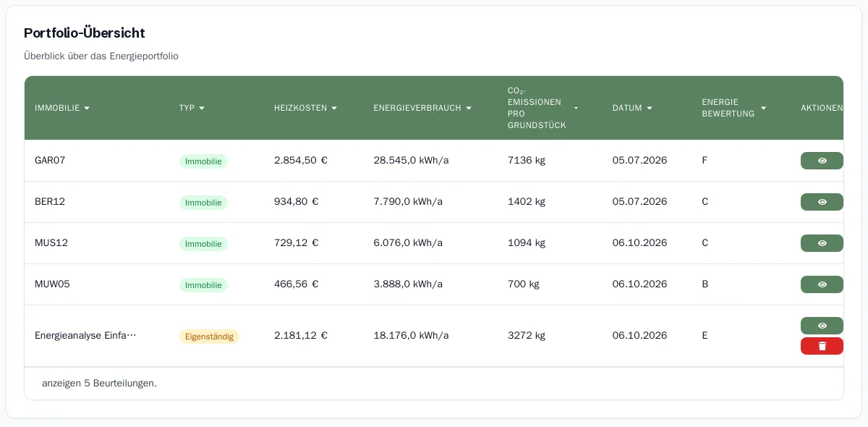Screen dimensions: 868x427
Task: Sort by Datum column header
Action: [632, 108]
